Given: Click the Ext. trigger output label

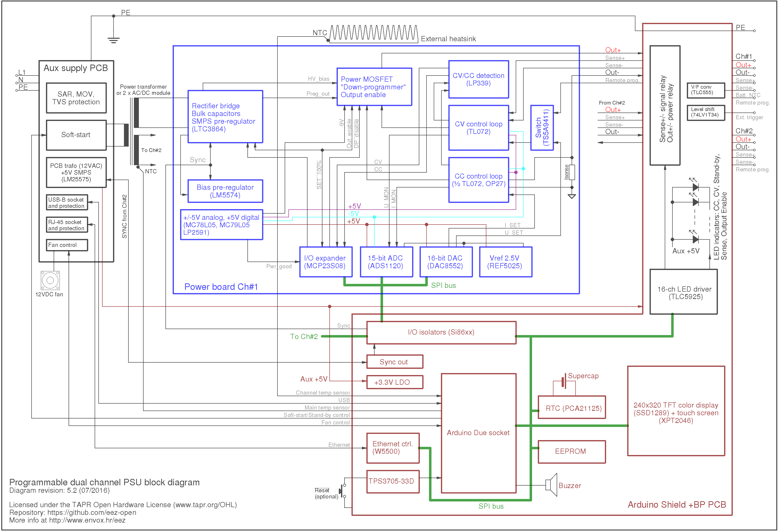Looking at the screenshot, I should coord(749,117).
